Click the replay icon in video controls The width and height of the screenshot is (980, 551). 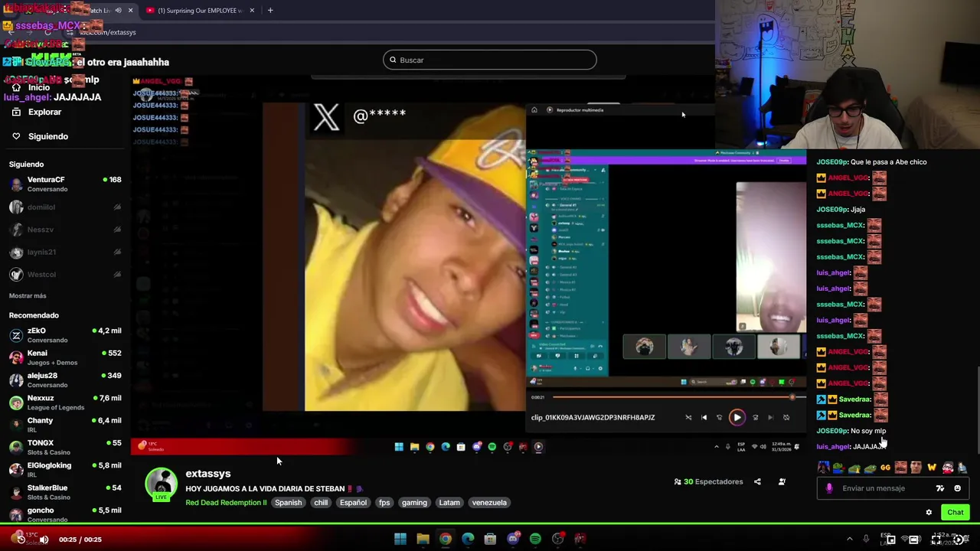point(21,540)
